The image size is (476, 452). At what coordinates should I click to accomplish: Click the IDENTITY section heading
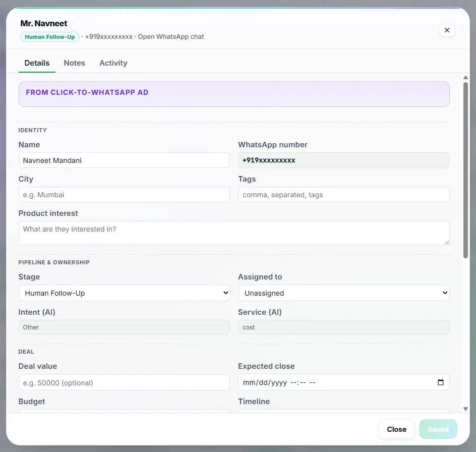[x=32, y=130]
